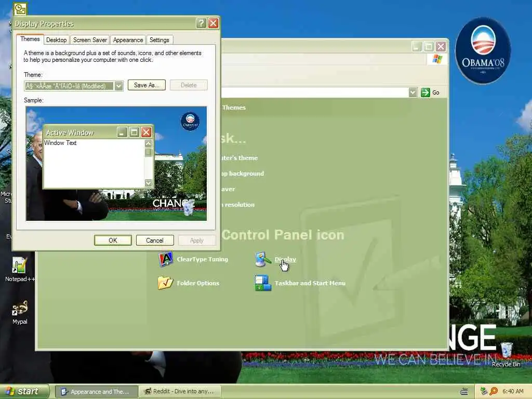
Task: Click the green tray icon near clock
Action: coord(484,391)
